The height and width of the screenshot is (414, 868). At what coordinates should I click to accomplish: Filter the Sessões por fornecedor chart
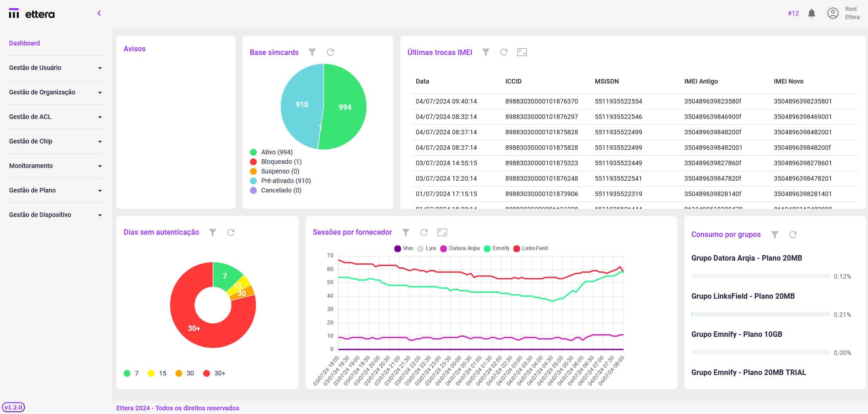click(406, 232)
